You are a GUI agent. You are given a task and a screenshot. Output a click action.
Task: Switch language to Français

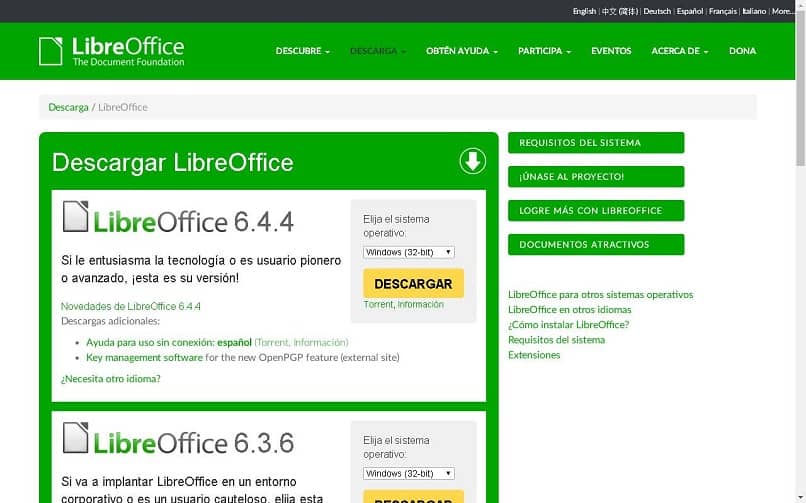tap(723, 11)
